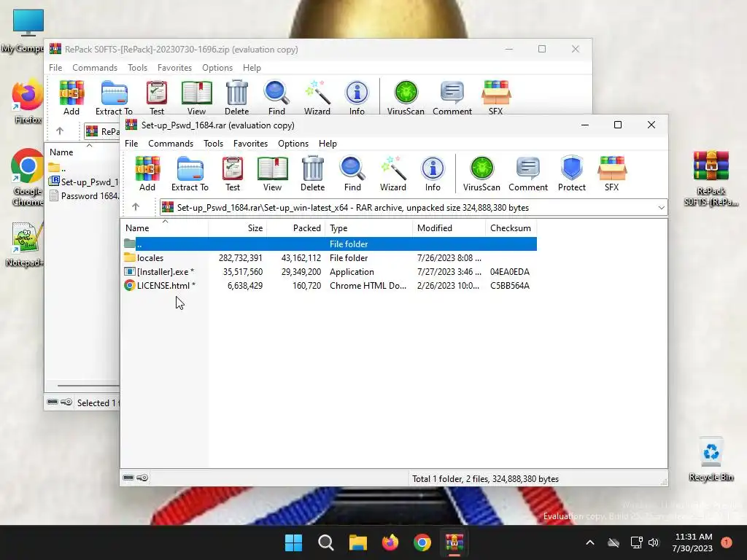Viewport: 747px width, 560px height.
Task: Click archive path field in Set-up_Pswd_1684.rar window
Action: point(413,208)
